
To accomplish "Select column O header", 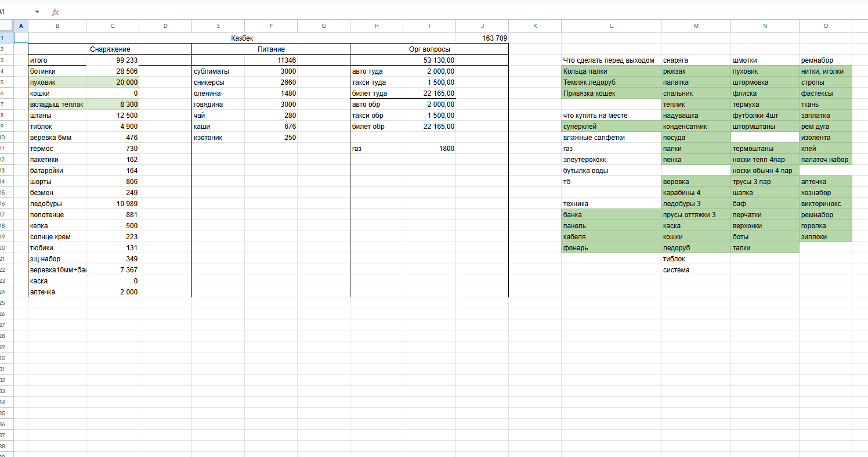I will pos(825,26).
